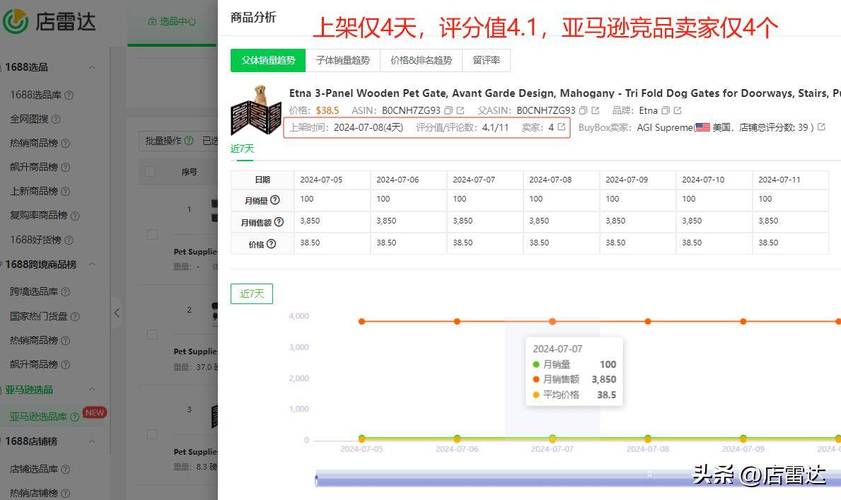Show the 月销售额 help tooltip icon

pos(279,222)
